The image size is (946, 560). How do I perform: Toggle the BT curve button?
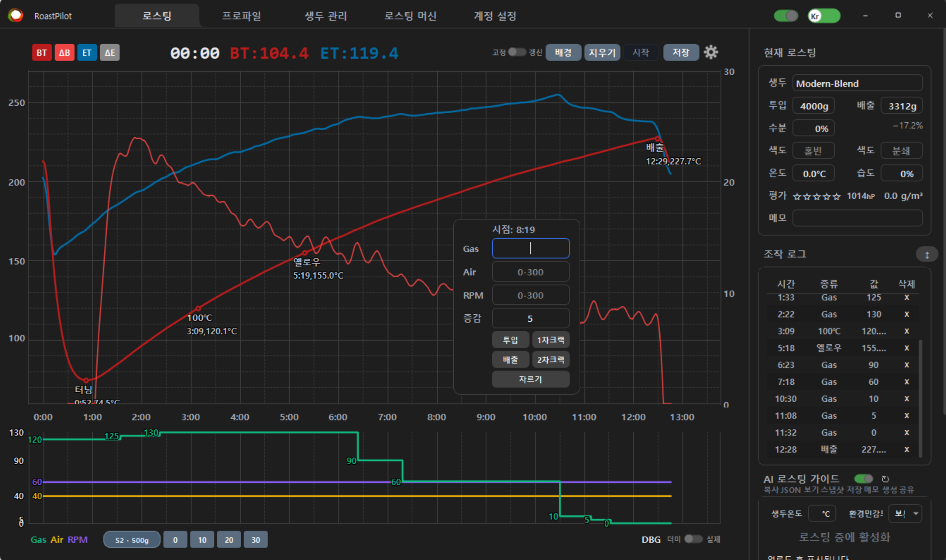(41, 53)
